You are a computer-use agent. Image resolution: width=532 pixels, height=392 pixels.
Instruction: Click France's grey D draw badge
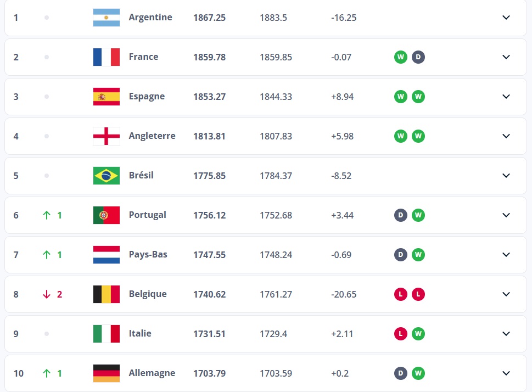[x=418, y=57]
